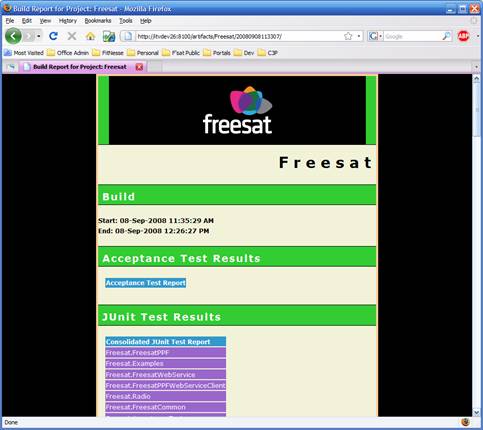Click the vertical scrollbar up arrow

(477, 79)
